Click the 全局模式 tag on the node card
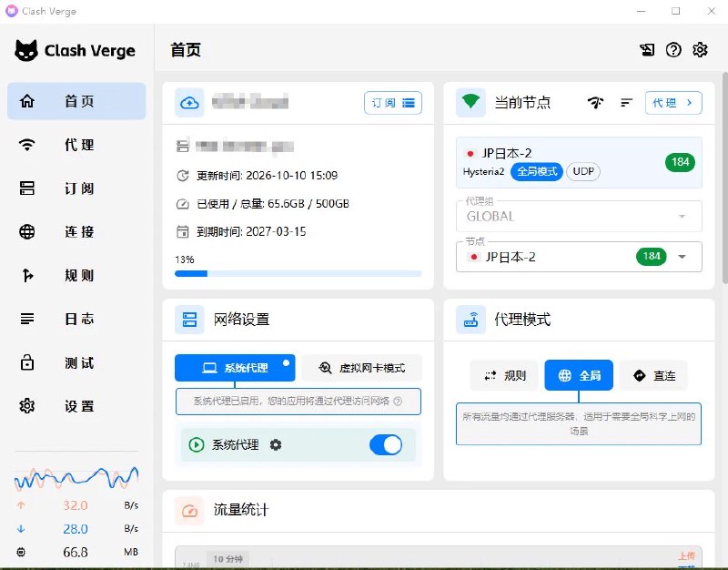728x570 pixels. click(537, 171)
